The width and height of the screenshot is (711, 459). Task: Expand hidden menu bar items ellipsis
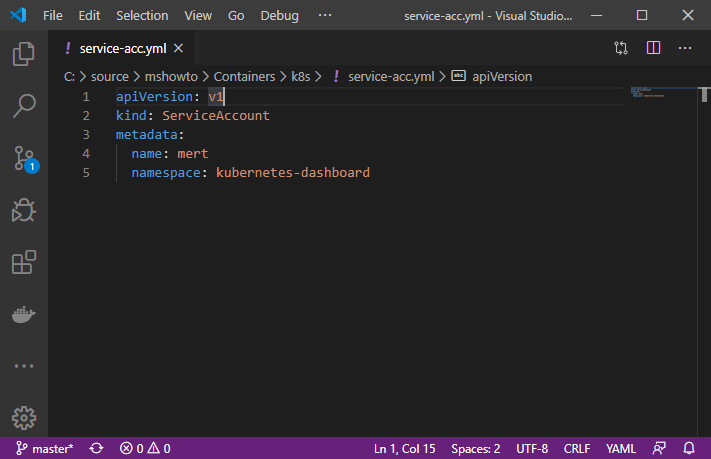[x=325, y=15]
